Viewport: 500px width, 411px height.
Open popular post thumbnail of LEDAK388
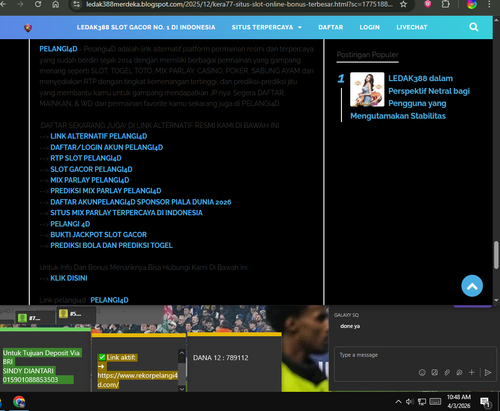(367, 89)
